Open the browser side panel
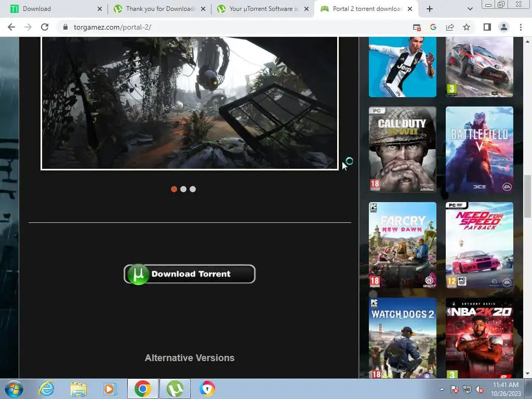Image resolution: width=532 pixels, height=399 pixels. click(487, 27)
